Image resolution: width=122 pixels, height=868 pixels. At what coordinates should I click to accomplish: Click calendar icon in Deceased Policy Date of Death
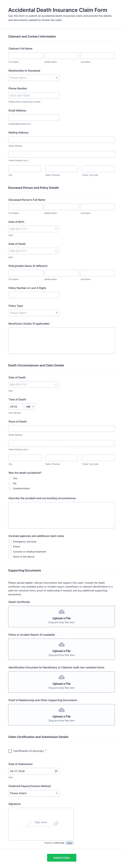(x=56, y=251)
